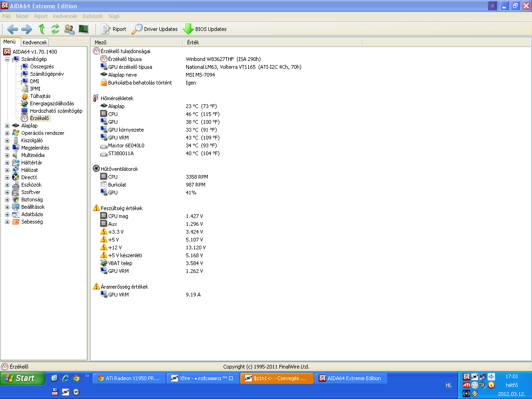This screenshot has width=532, height=399.
Task: Expand the Háttértár node
Action: click(7, 163)
